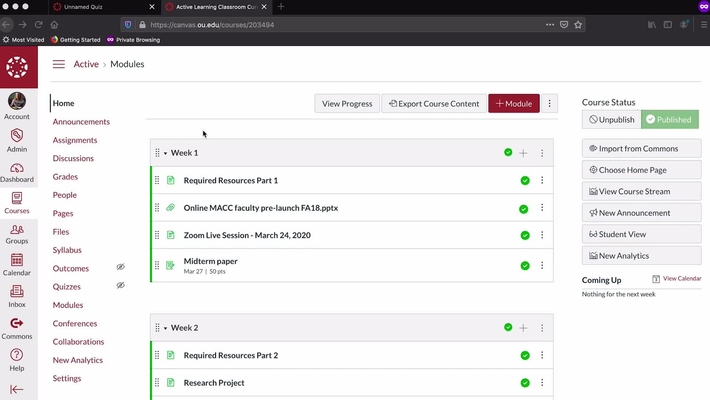This screenshot has height=400, width=710.
Task: Open options for Online MACC faculty pptx file
Action: coord(542,207)
